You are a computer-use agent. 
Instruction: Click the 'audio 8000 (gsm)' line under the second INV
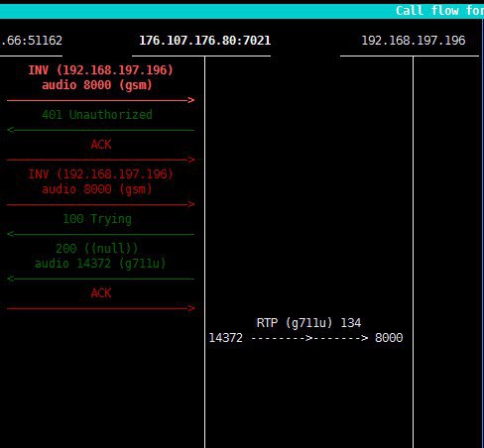tap(97, 189)
